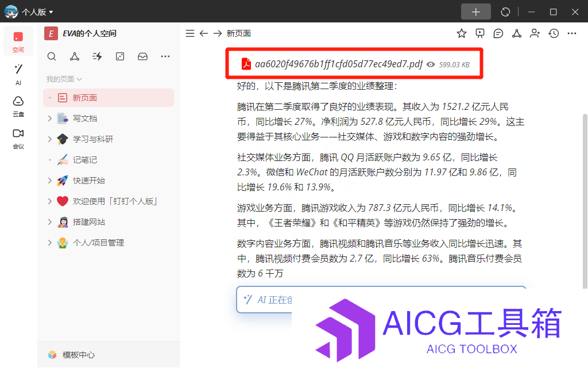Click the dice random page icon

(120, 56)
